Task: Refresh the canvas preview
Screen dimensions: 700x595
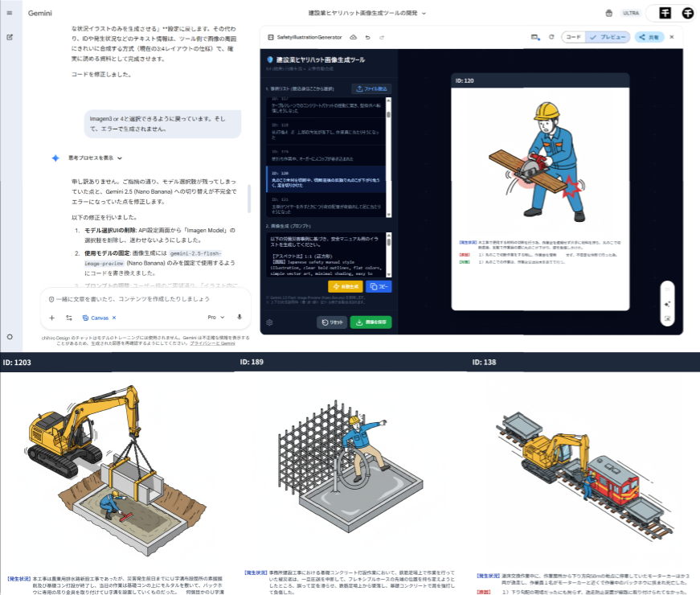Action: [x=551, y=37]
